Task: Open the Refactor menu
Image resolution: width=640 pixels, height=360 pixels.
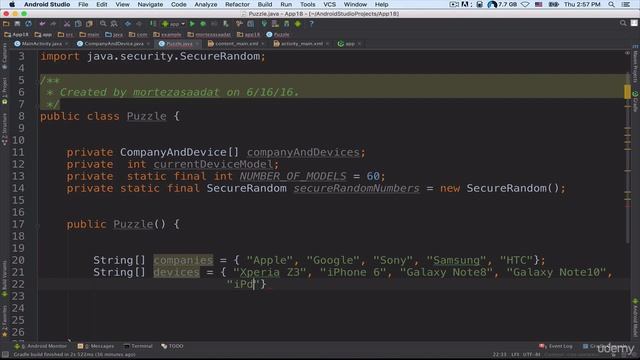Action: (237, 4)
